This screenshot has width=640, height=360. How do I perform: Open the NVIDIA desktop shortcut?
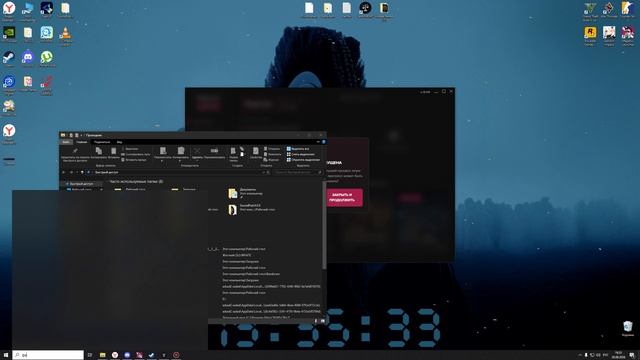point(9,34)
